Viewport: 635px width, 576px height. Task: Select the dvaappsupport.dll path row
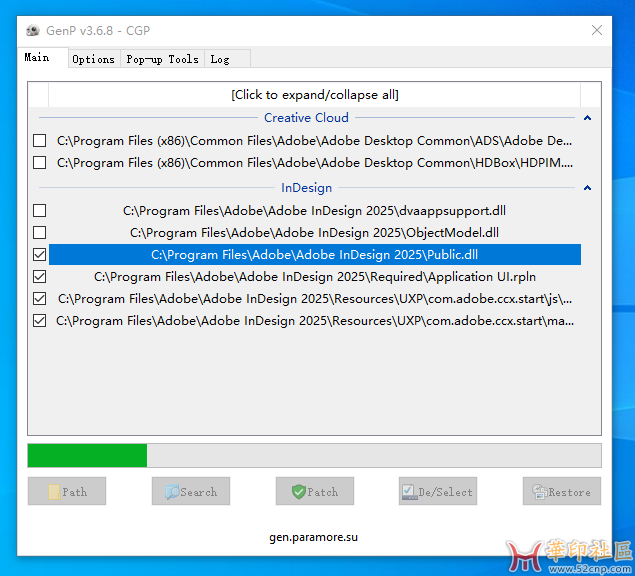[315, 211]
